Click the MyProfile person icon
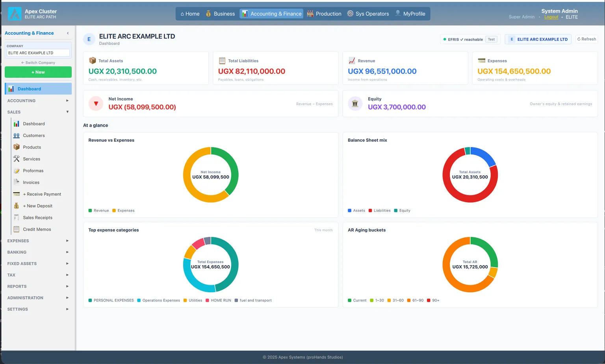Image resolution: width=605 pixels, height=364 pixels. pos(398,13)
